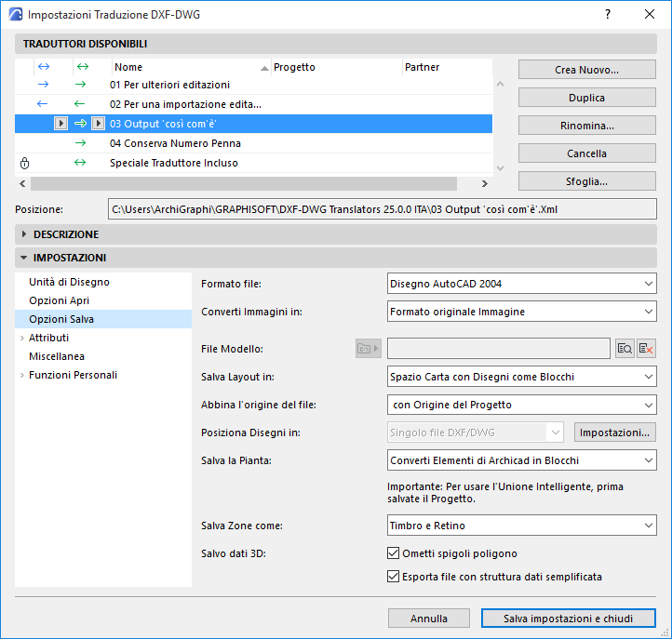Open the Formato file dropdown
Screen dimensions: 672x639
point(521,284)
